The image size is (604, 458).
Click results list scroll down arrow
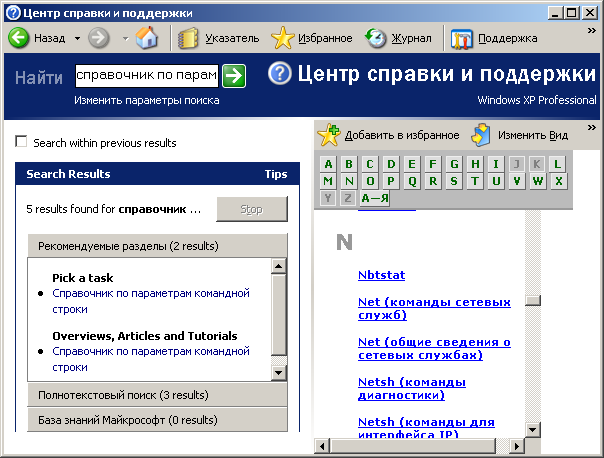coord(279,373)
